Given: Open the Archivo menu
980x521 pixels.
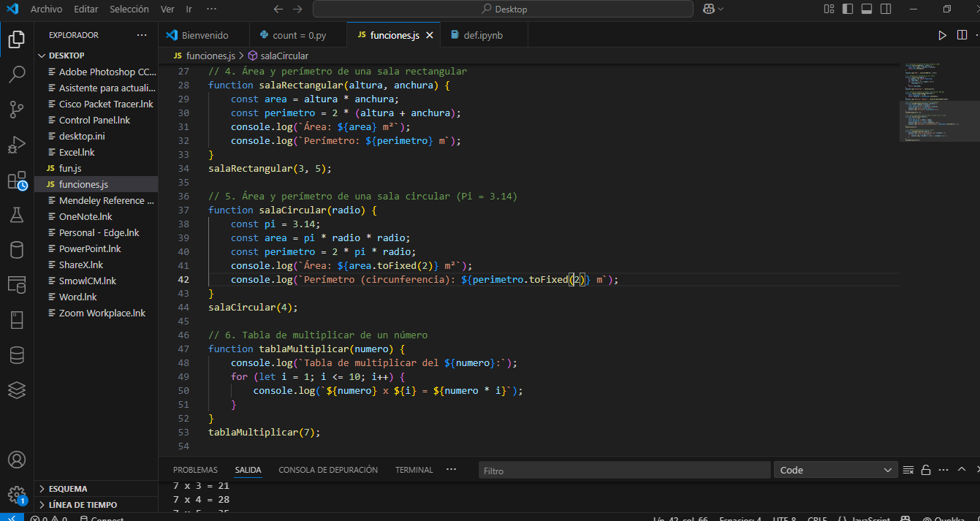Looking at the screenshot, I should [47, 9].
